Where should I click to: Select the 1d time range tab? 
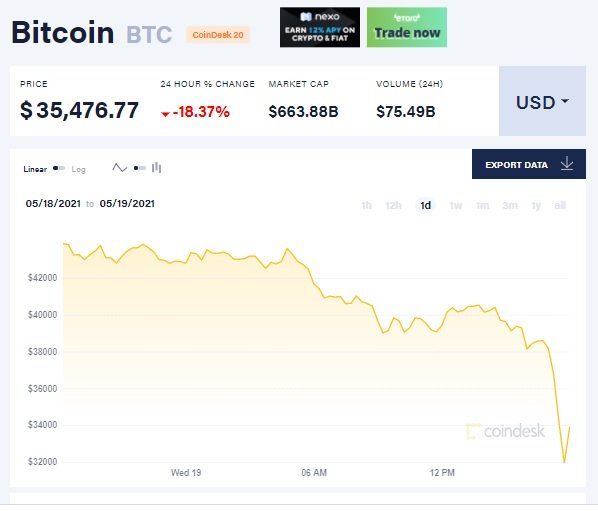(425, 206)
